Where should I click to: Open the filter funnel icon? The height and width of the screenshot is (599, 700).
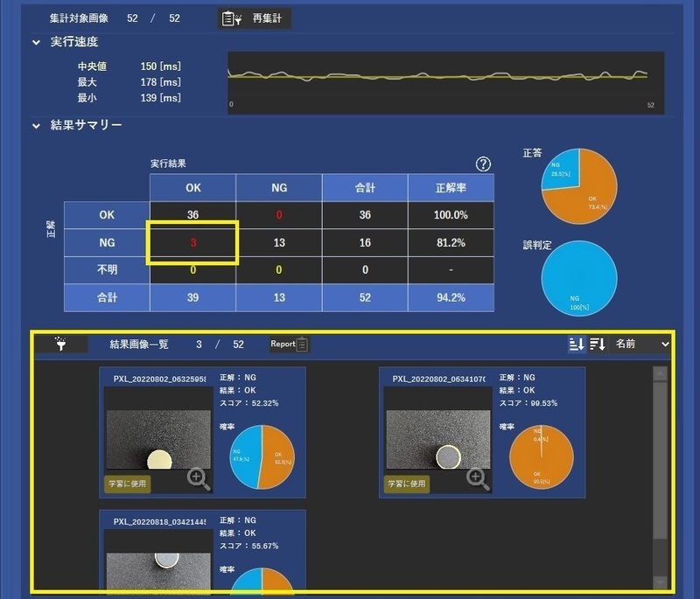coord(60,344)
